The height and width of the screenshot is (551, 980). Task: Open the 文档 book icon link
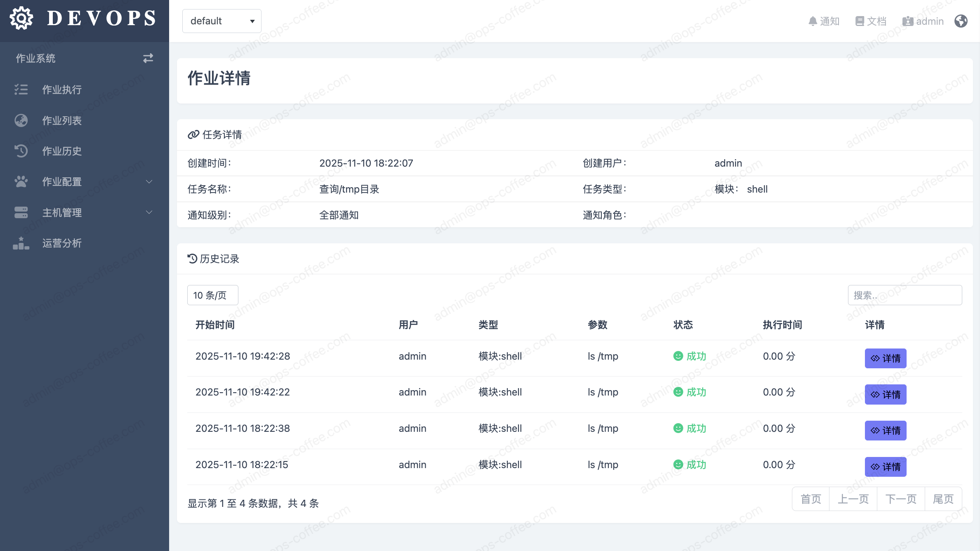[x=860, y=21]
